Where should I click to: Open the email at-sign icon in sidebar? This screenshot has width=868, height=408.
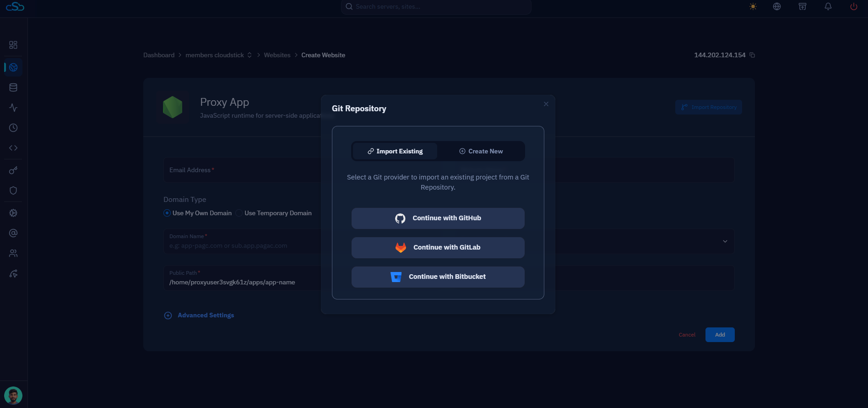pos(13,233)
